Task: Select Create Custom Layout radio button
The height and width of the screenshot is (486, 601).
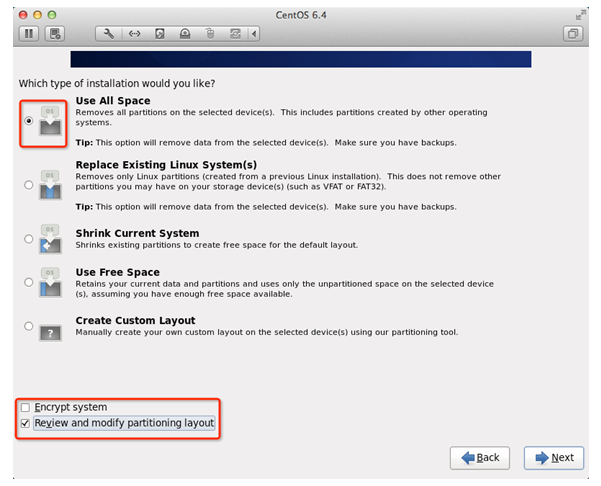Action: coord(29,326)
